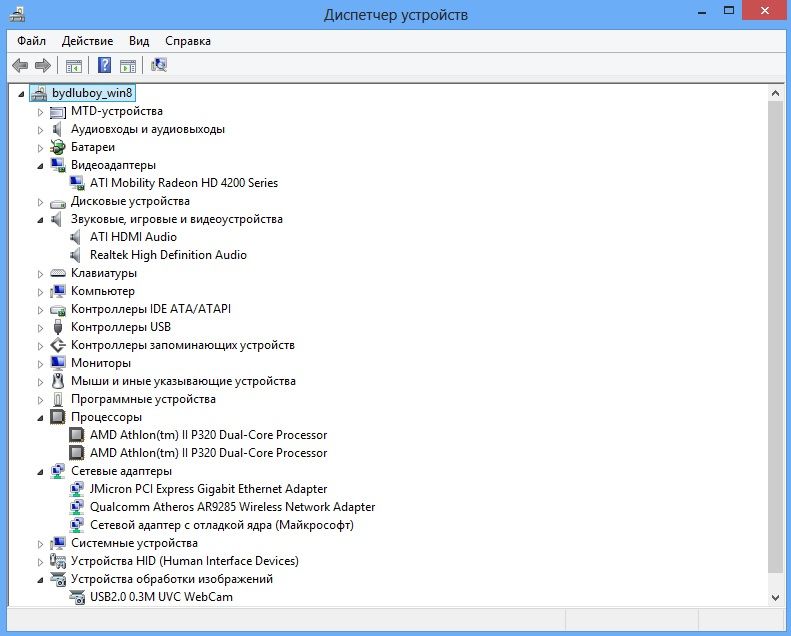Collapse the Видеоадаптеры node
Screen dimensions: 791x636
click(40, 166)
